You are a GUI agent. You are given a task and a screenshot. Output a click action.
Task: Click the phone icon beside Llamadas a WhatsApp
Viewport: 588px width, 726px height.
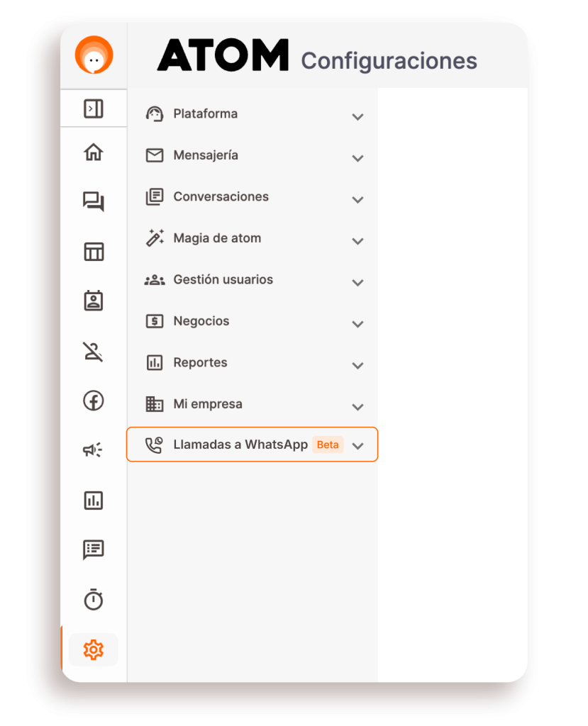click(155, 445)
